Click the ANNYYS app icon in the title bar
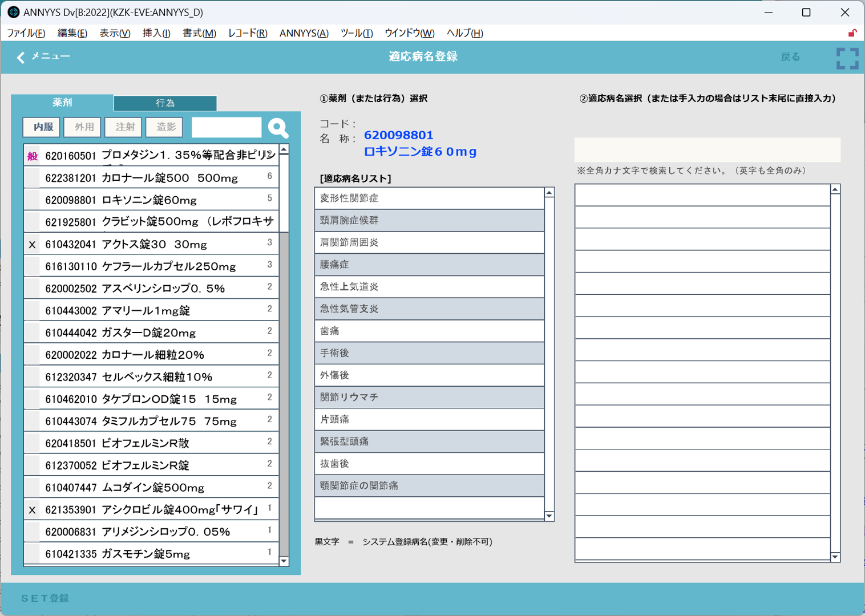This screenshot has width=865, height=616. [x=13, y=12]
